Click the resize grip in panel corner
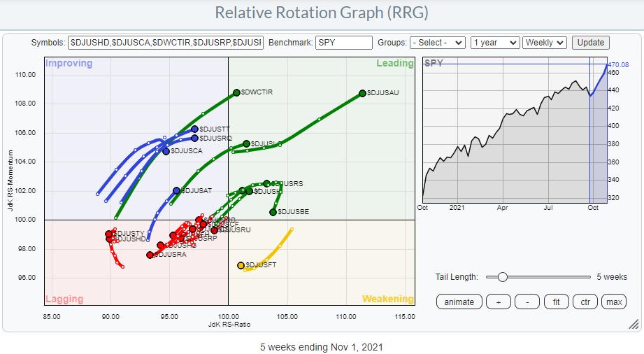Screen dimensions: 644x354 tap(634, 324)
